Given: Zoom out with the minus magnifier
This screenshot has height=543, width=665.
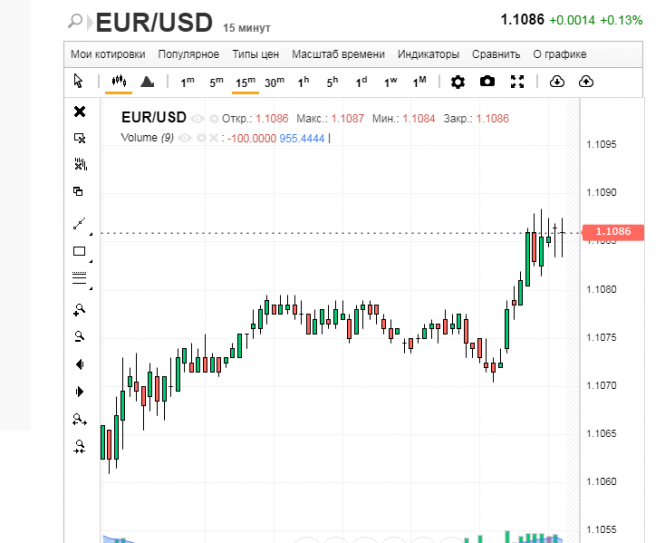Looking at the screenshot, I should click(x=79, y=336).
